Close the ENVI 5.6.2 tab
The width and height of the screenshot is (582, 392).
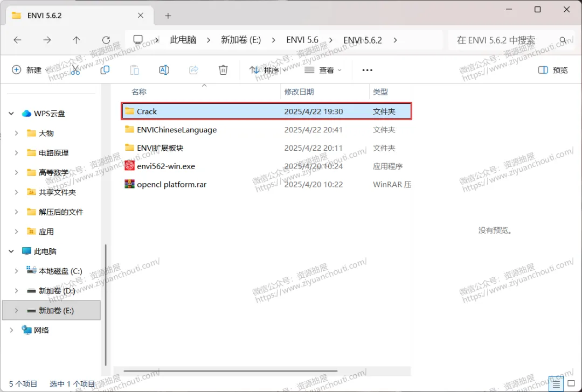point(140,15)
